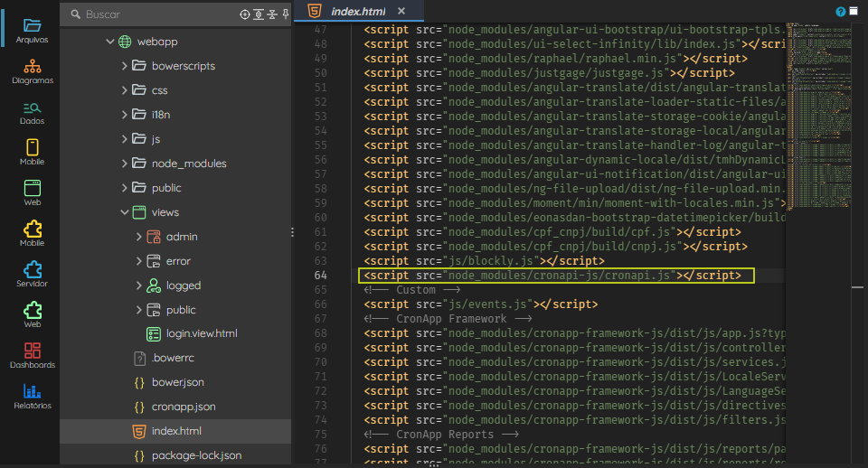Open the green Web puzzle-piece section

33,315
